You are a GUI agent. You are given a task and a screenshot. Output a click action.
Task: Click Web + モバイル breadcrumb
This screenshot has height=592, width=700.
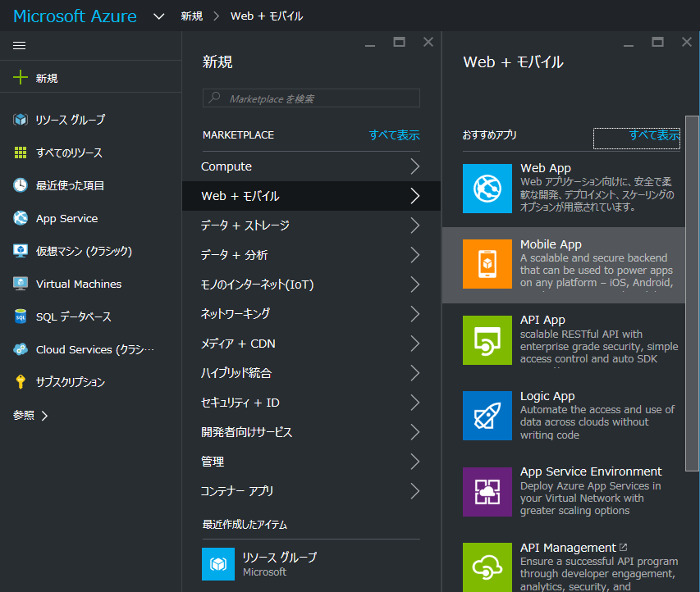[267, 16]
